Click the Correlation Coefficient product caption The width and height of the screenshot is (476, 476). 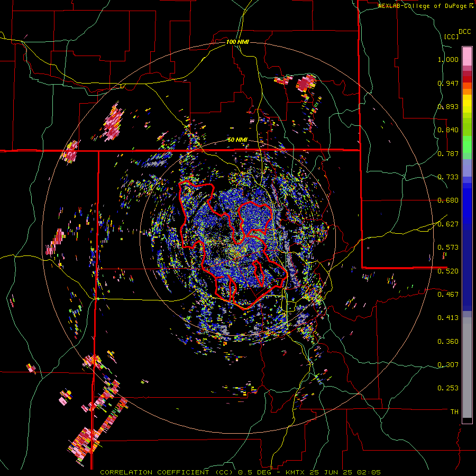point(240,472)
